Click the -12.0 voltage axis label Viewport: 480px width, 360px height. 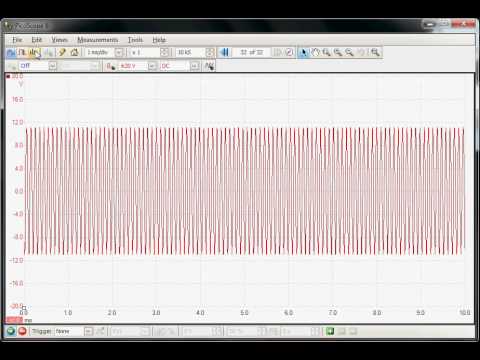click(x=17, y=260)
